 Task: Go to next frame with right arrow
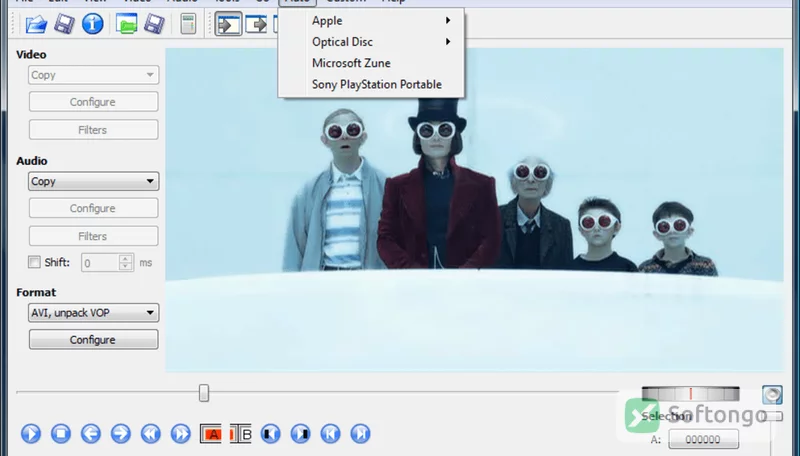(121, 434)
